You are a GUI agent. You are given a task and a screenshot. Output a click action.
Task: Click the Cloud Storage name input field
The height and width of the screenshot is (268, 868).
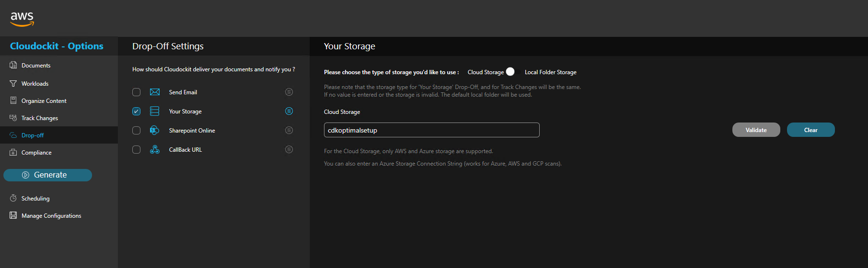coord(432,130)
